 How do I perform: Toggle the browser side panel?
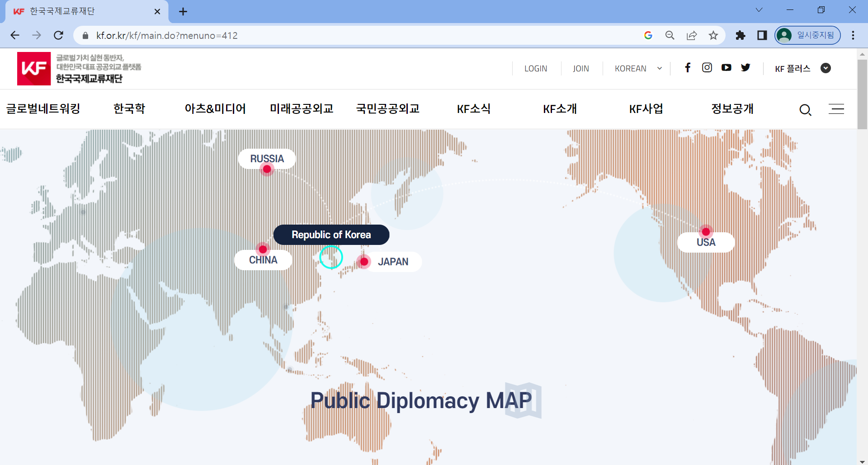pyautogui.click(x=762, y=35)
